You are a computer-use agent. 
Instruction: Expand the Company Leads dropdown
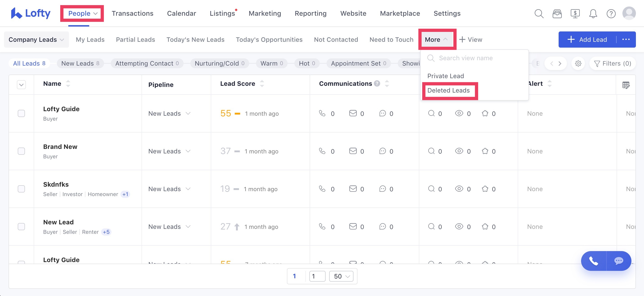pyautogui.click(x=36, y=40)
